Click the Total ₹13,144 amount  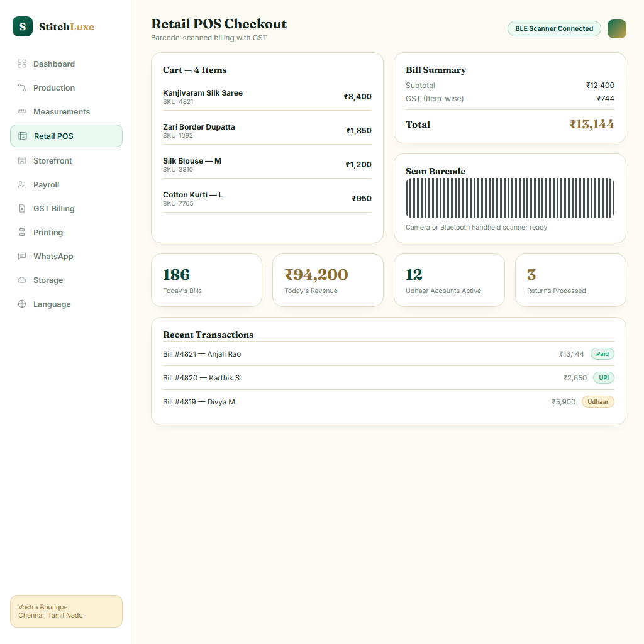pos(591,125)
